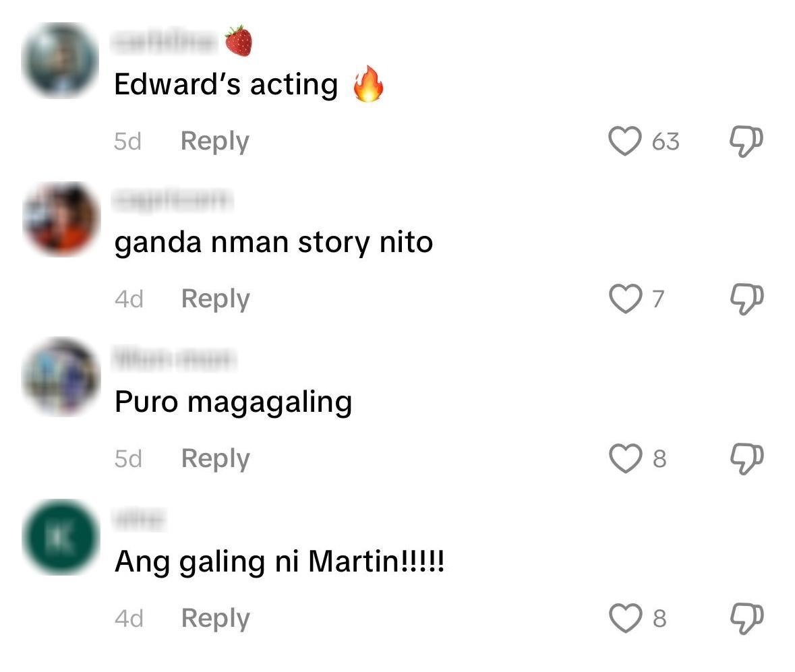Click the 63 likes count

coord(666,142)
